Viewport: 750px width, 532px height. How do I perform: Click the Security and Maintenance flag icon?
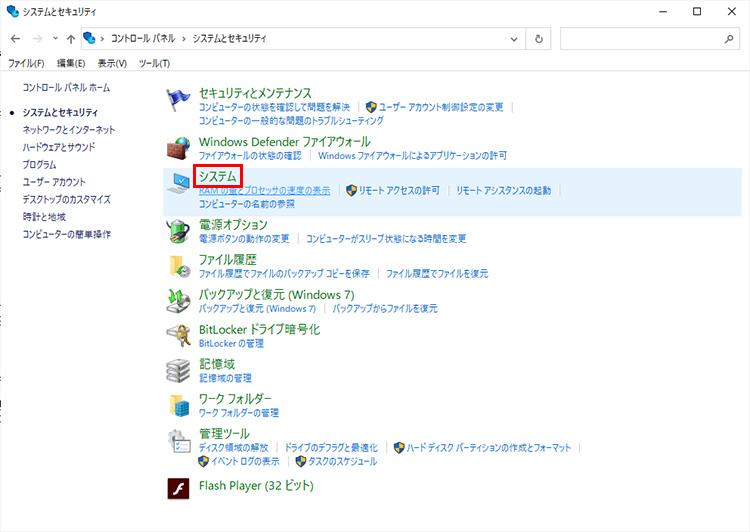(178, 100)
